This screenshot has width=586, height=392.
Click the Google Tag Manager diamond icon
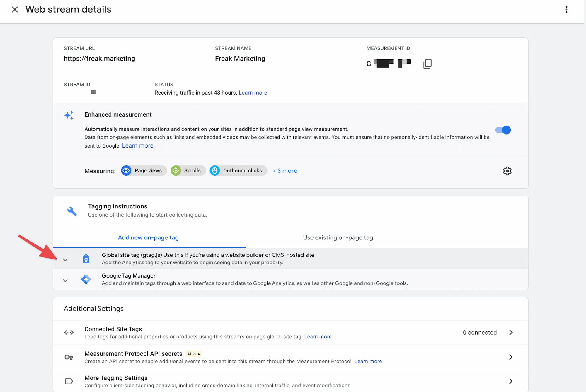click(x=86, y=279)
